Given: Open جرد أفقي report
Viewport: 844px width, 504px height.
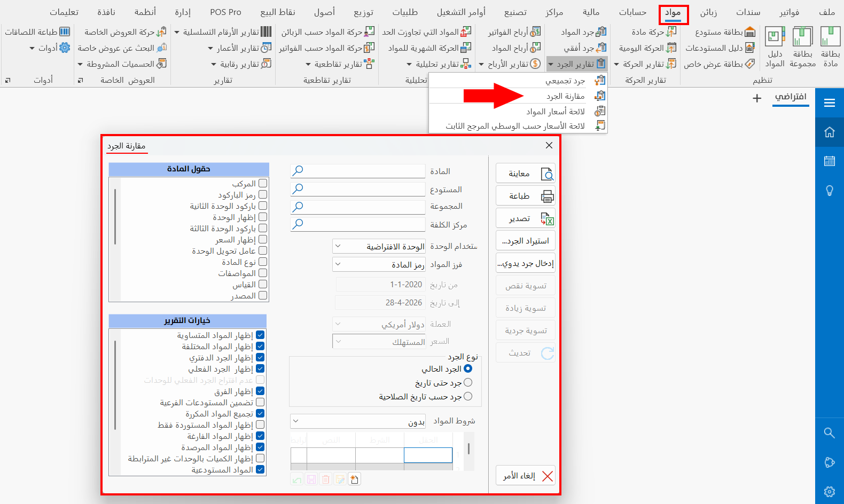Looking at the screenshot, I should [585, 48].
